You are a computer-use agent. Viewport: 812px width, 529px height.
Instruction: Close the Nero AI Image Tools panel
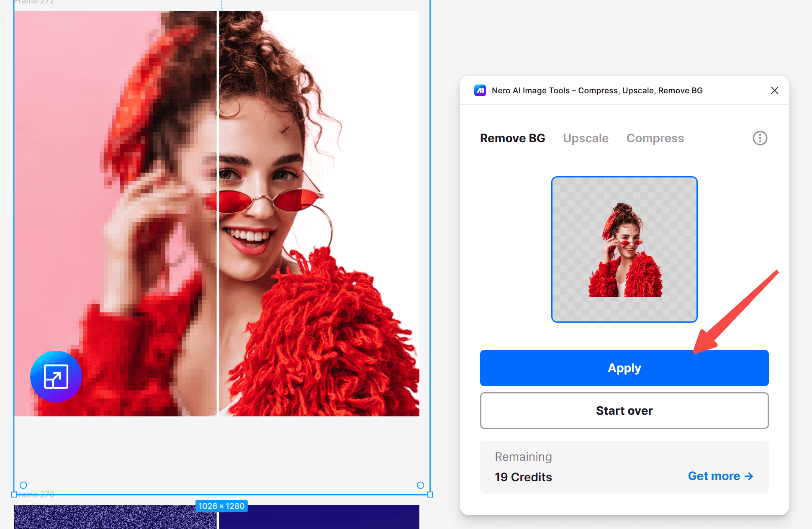tap(774, 90)
